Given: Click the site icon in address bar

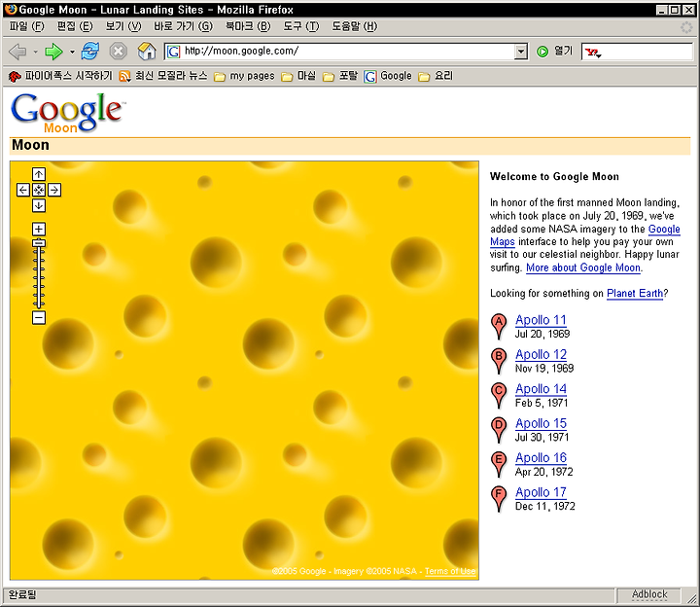Looking at the screenshot, I should tap(173, 52).
